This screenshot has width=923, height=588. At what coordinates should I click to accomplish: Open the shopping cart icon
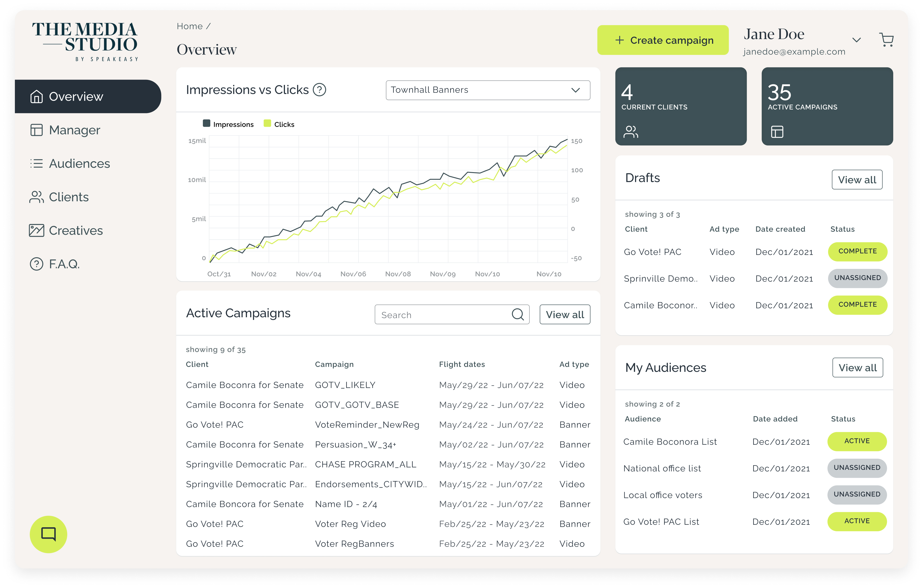(x=886, y=40)
